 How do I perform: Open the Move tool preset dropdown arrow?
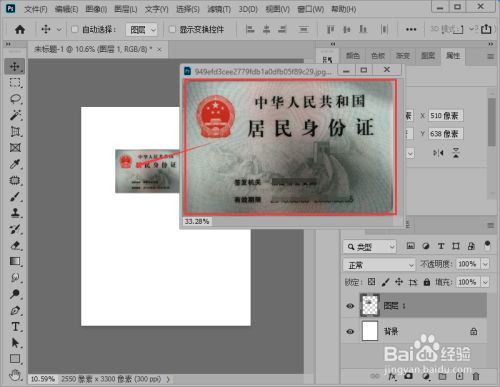click(x=59, y=30)
